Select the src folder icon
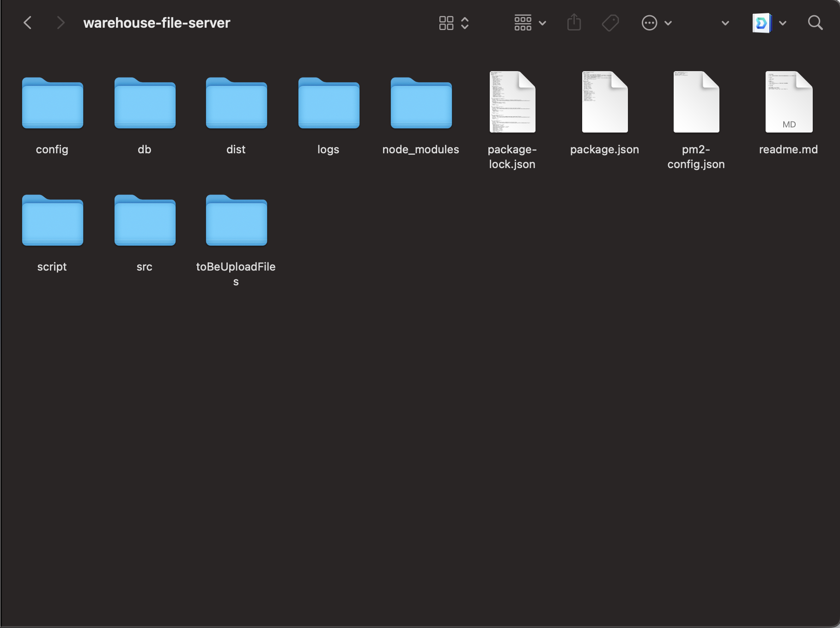Screen dimensions: 840x628 click(x=145, y=220)
